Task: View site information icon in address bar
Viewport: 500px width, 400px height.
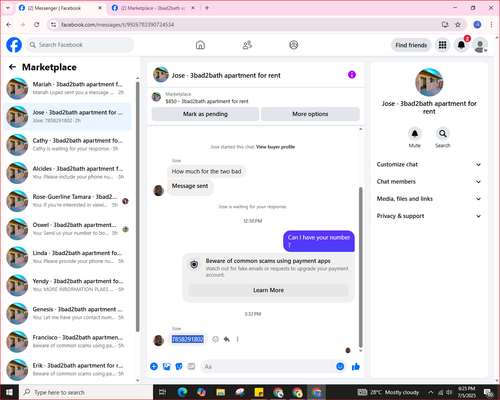Action: (53, 25)
